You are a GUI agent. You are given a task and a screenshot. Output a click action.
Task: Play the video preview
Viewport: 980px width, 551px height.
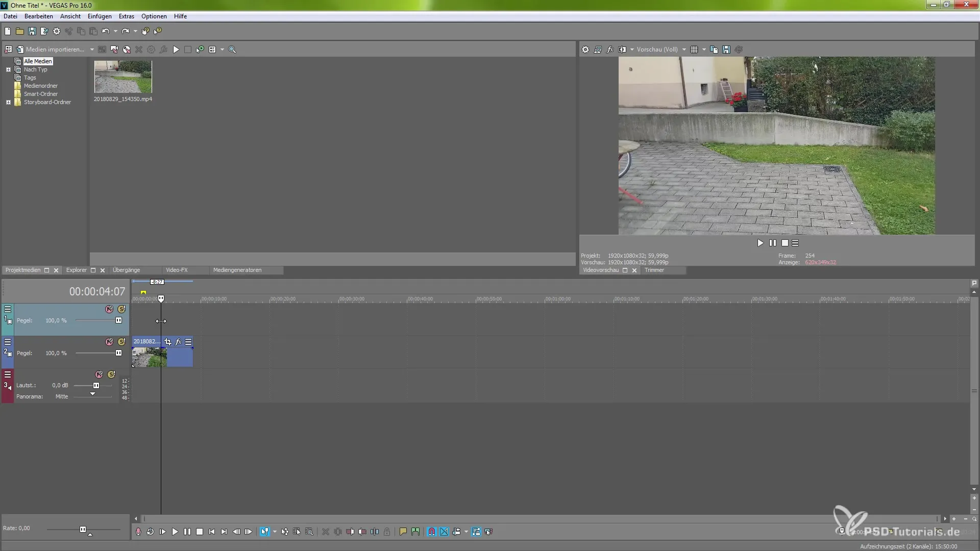click(761, 243)
